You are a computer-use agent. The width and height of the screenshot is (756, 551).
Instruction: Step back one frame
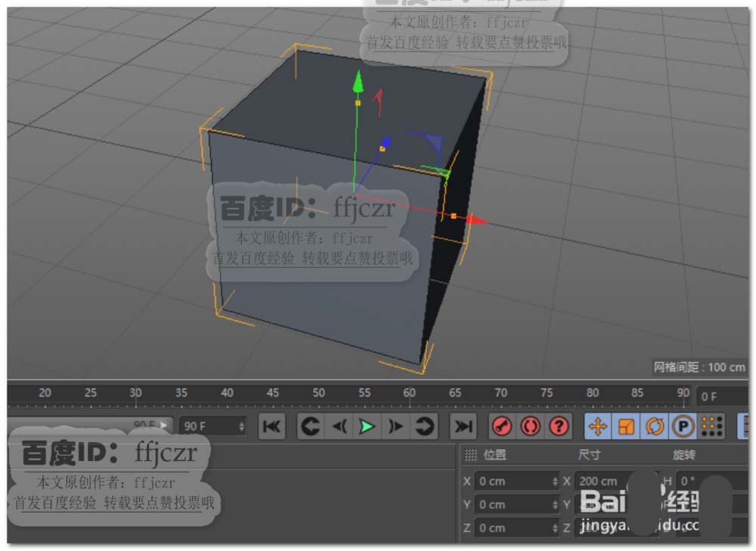(339, 426)
